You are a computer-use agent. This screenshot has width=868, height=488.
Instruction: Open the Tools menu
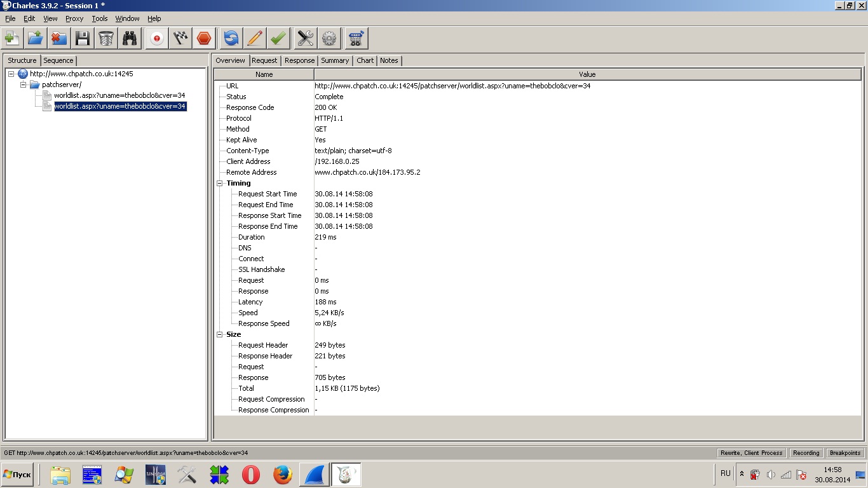[x=100, y=18]
